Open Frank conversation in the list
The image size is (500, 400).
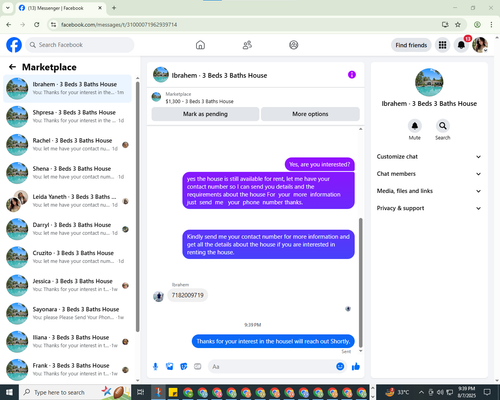pyautogui.click(x=68, y=369)
